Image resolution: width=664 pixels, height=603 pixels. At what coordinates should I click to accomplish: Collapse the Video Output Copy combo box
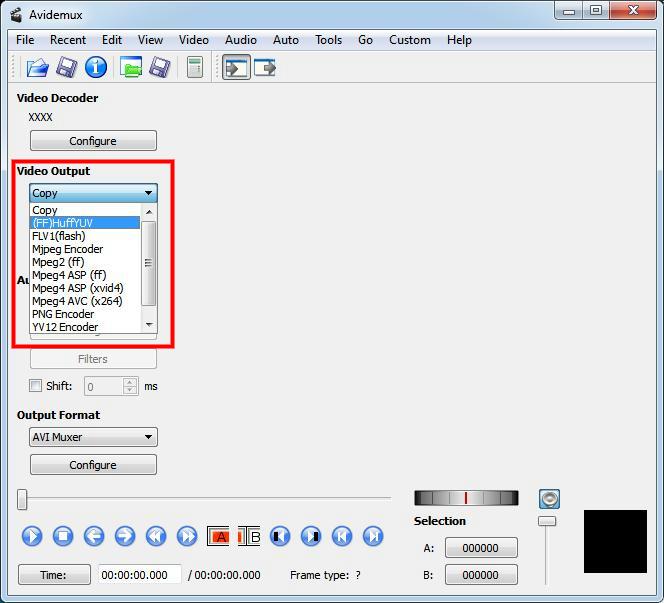pos(93,193)
